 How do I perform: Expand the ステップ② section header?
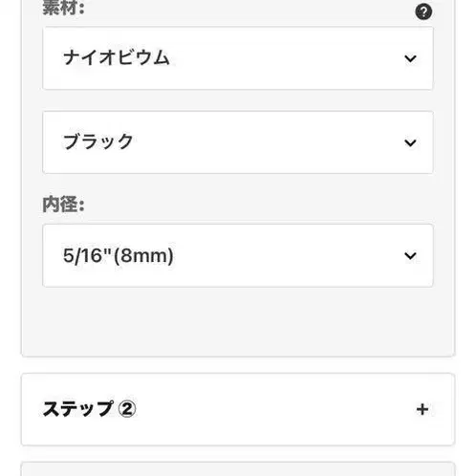238,409
